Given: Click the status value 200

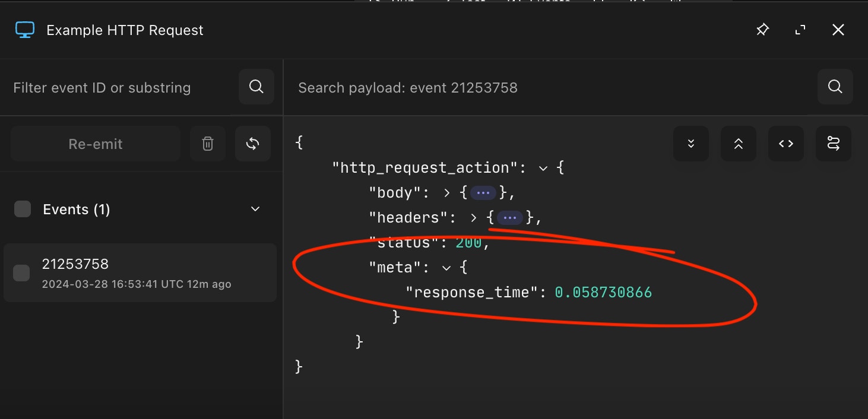Looking at the screenshot, I should tap(470, 243).
